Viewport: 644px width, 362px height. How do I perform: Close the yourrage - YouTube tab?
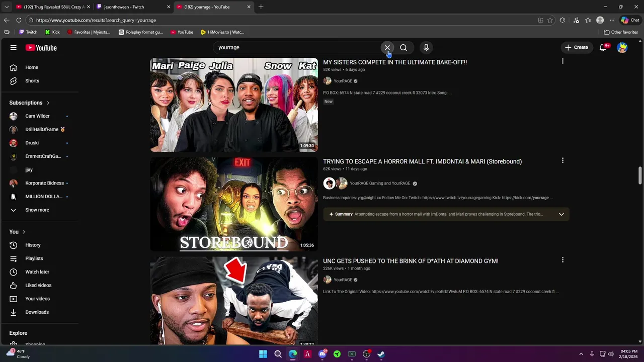coord(249,7)
